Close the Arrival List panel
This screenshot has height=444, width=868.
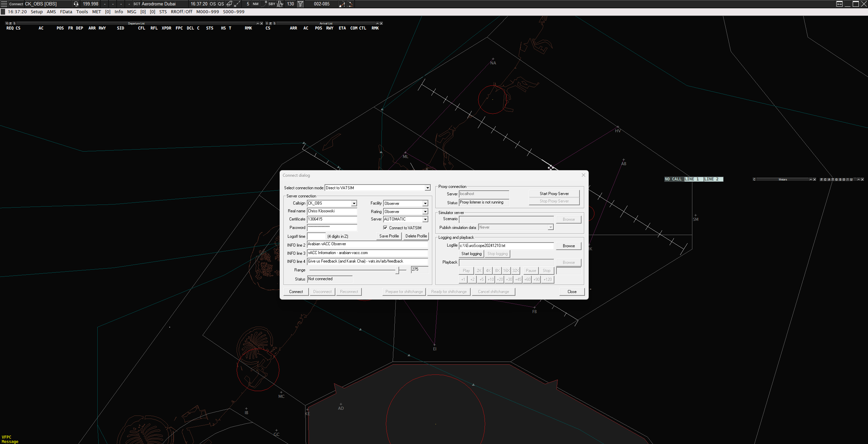[x=381, y=23]
